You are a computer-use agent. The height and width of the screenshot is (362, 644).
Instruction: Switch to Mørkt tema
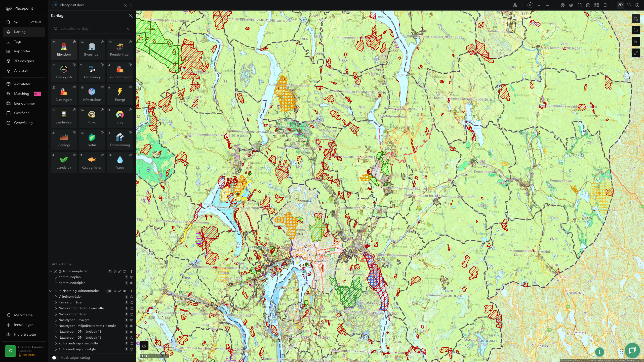coord(24,315)
